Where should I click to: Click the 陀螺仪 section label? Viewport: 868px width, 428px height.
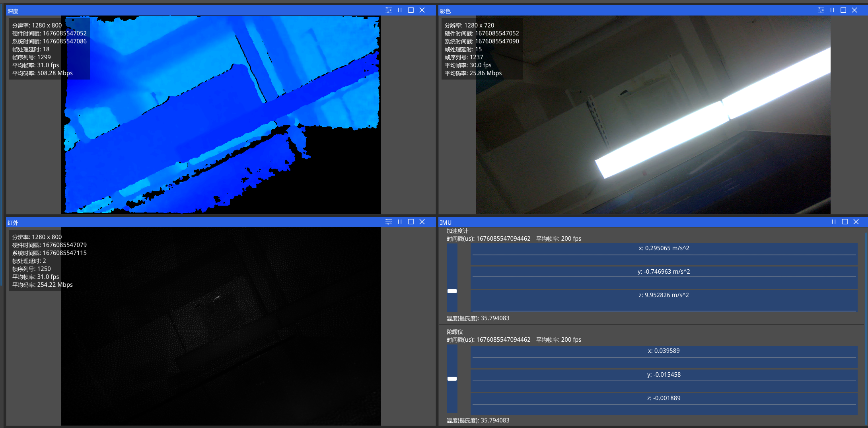point(455,332)
